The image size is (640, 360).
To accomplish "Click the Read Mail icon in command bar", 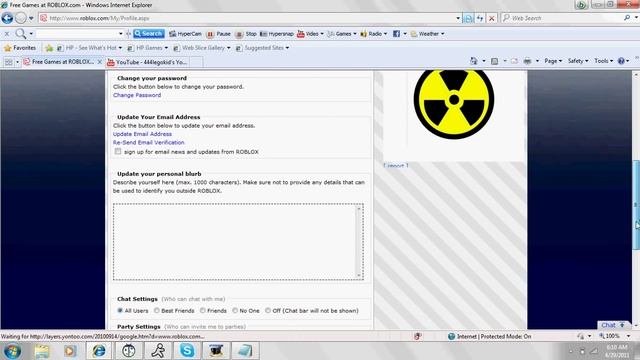I will [x=514, y=61].
